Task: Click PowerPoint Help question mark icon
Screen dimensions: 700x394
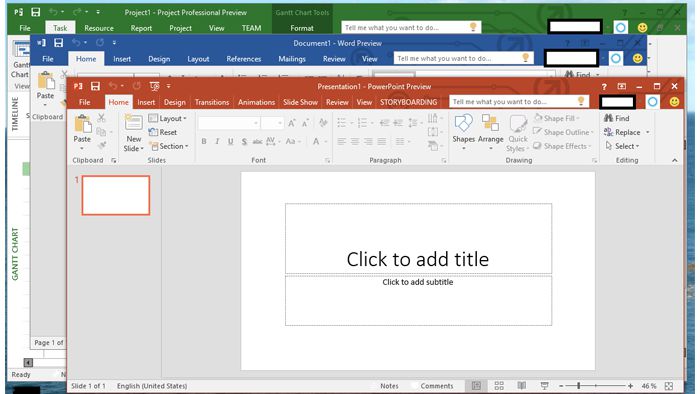Action: 604,87
